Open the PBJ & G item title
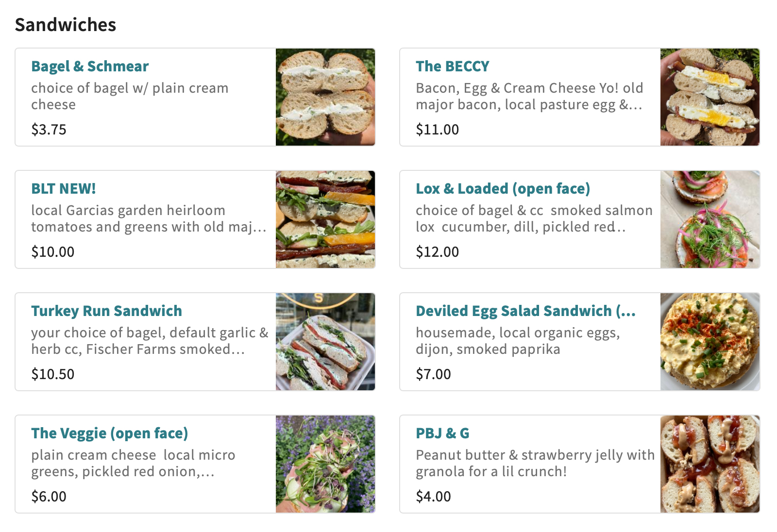Image resolution: width=777 pixels, height=532 pixels. tap(442, 433)
